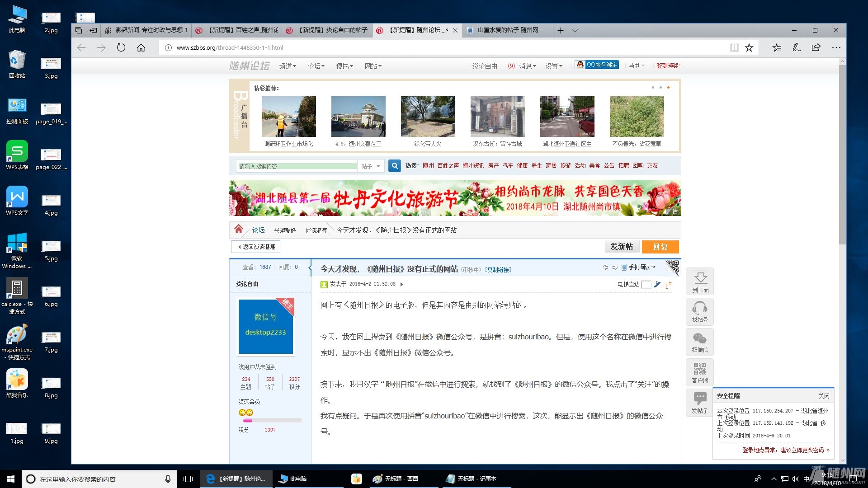Image resolution: width=868 pixels, height=488 pixels.
Task: Refresh the page in Edge
Action: (x=121, y=47)
